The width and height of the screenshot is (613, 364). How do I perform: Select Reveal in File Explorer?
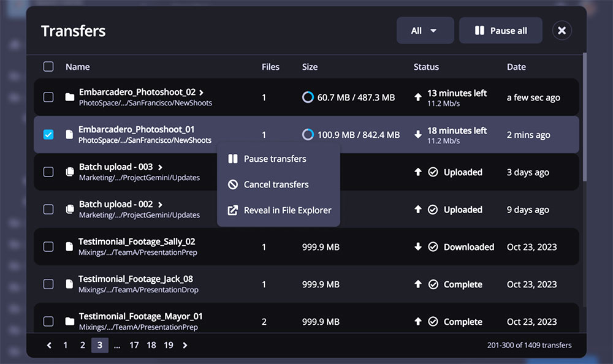[x=287, y=210]
